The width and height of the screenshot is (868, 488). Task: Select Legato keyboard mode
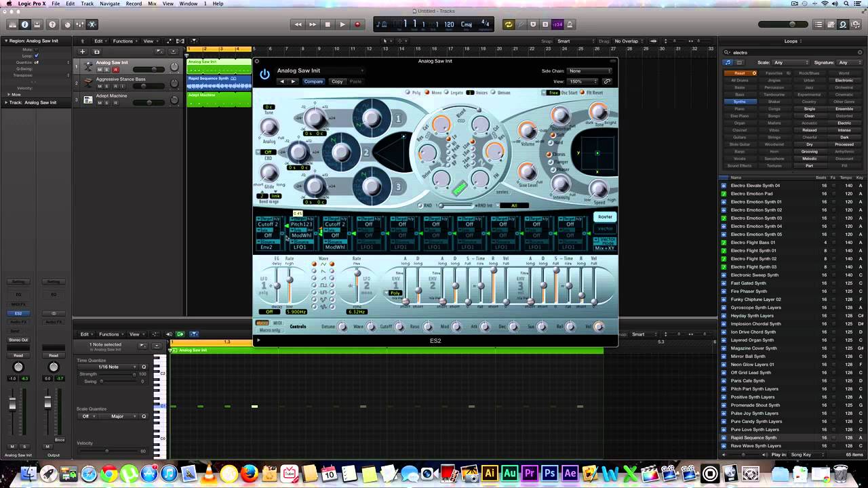click(x=446, y=92)
